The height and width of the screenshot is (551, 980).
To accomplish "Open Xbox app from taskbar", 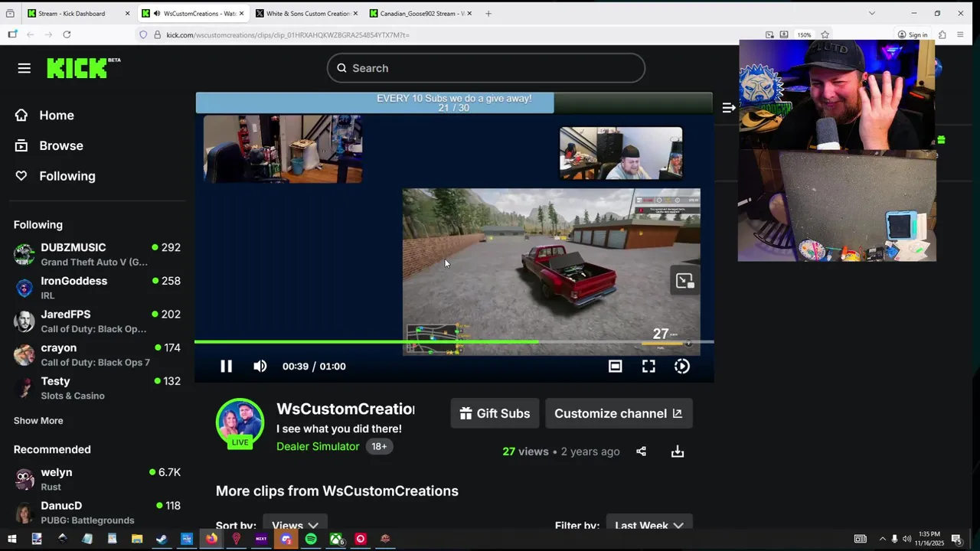I will 336,539.
